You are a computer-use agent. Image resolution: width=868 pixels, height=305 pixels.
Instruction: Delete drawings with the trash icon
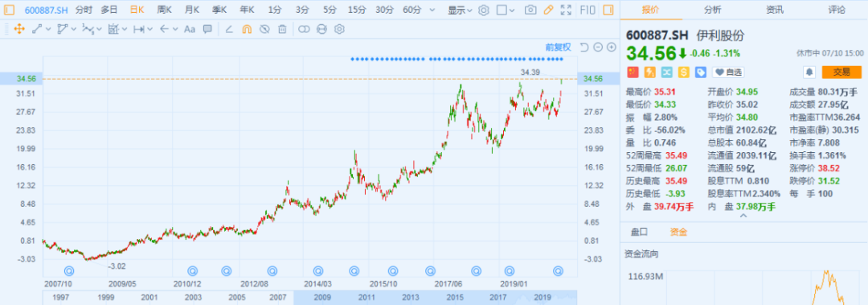(x=282, y=29)
